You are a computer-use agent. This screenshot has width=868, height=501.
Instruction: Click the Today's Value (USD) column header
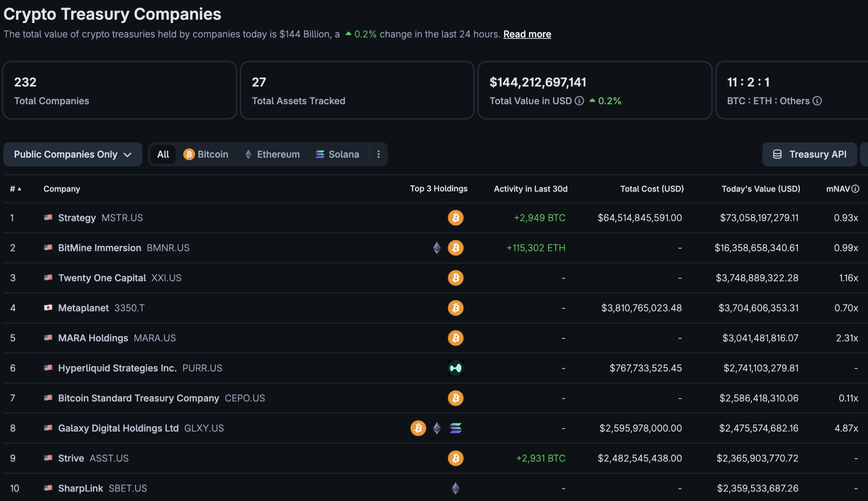pyautogui.click(x=761, y=188)
